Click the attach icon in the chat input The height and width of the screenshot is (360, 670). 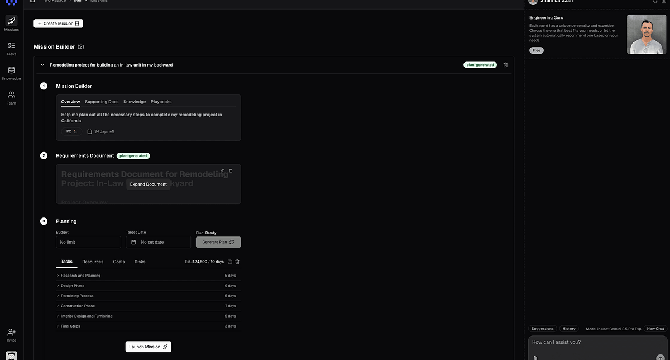tap(535, 357)
